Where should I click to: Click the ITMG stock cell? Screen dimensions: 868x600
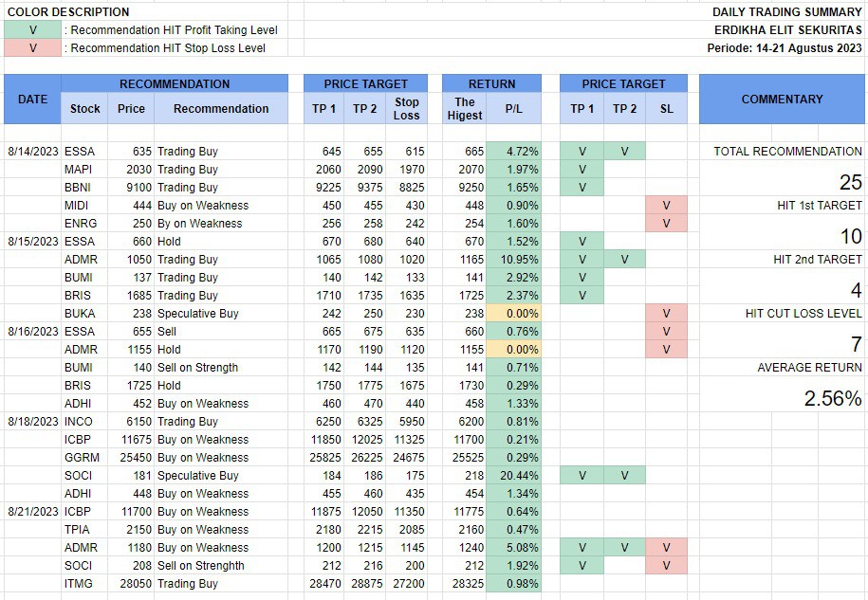click(x=79, y=583)
